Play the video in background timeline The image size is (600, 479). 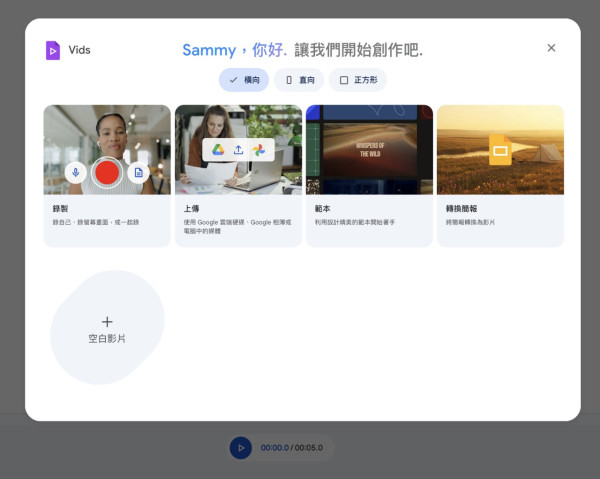tap(241, 448)
